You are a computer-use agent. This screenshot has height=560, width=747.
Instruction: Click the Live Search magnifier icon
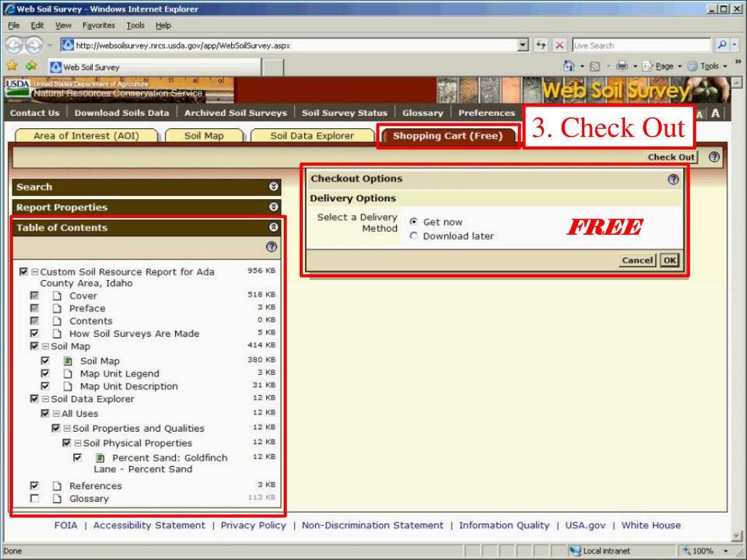pos(722,44)
